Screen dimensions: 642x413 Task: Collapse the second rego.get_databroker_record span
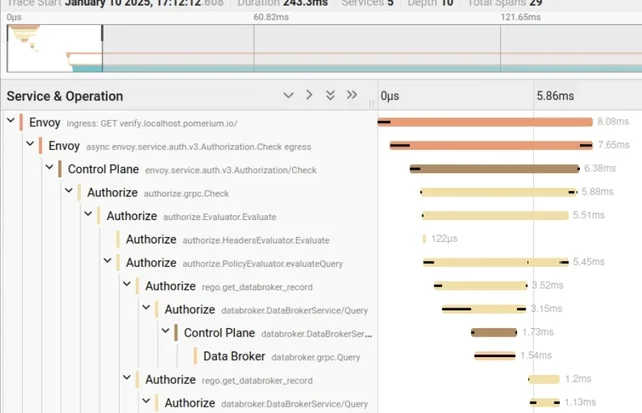click(x=127, y=377)
